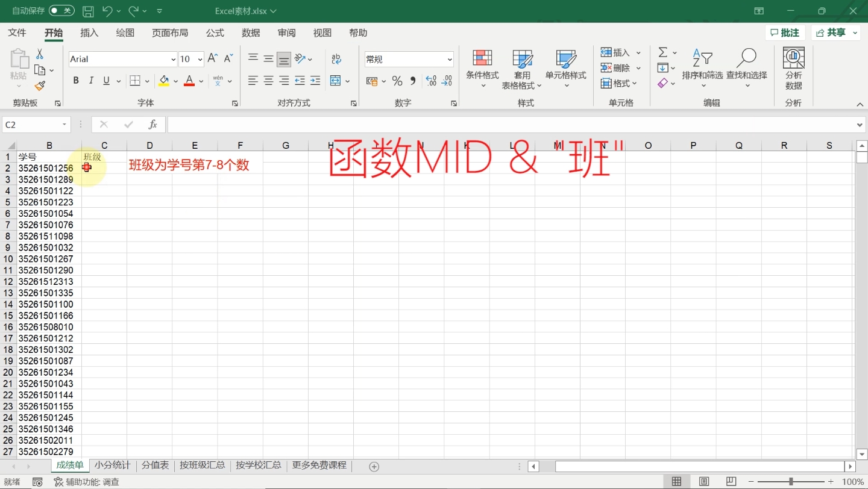The width and height of the screenshot is (868, 489).
Task: Open Insert (插入) cells dropdown
Action: point(638,52)
